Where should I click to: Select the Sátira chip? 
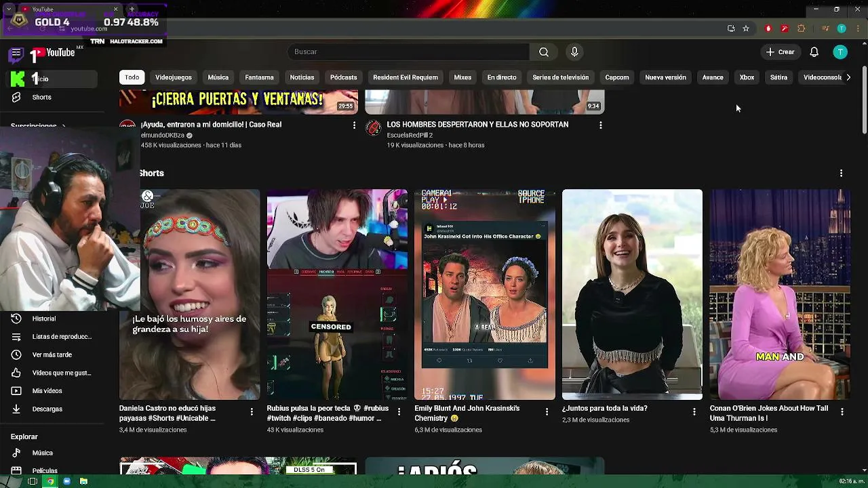(x=778, y=77)
